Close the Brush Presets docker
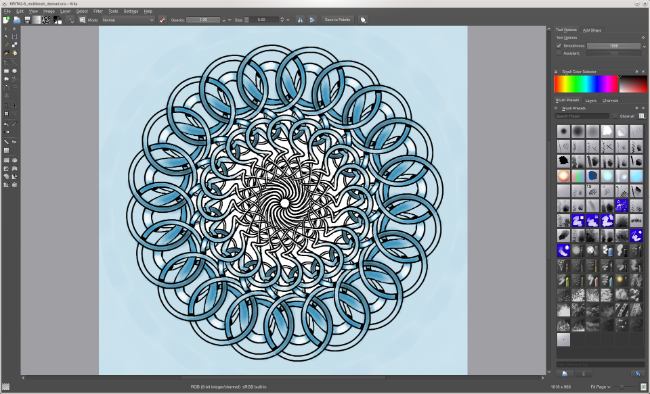This screenshot has width=650, height=394. pos(643,108)
